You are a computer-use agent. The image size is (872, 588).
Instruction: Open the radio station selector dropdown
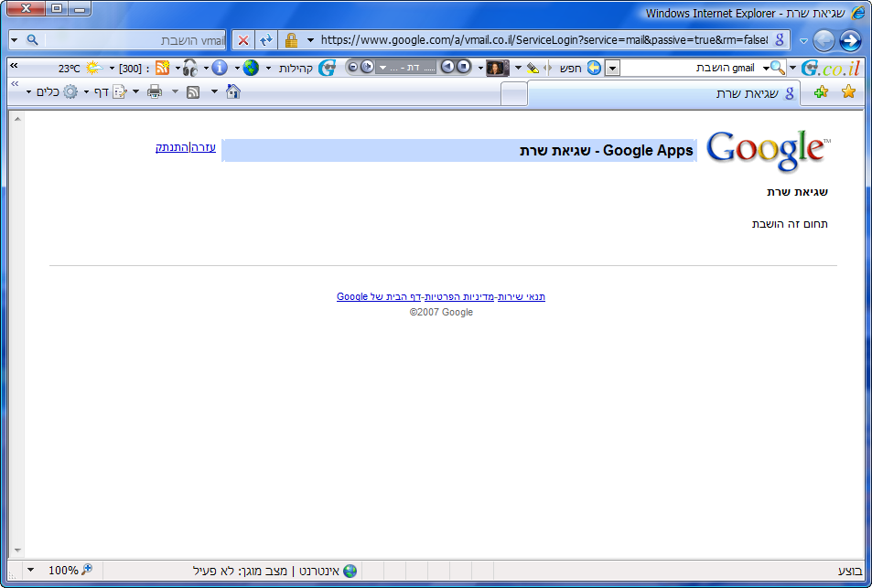tap(407, 68)
